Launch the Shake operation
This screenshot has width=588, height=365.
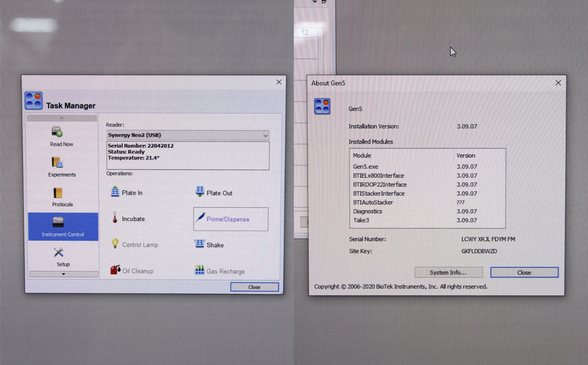(x=209, y=244)
